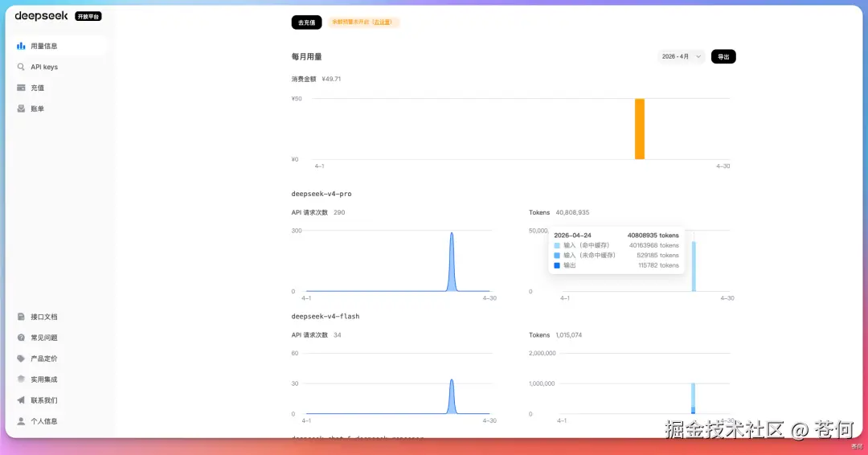This screenshot has height=455, width=868.
Task: Open the 2026 - 4月 month dropdown
Action: click(x=682, y=56)
